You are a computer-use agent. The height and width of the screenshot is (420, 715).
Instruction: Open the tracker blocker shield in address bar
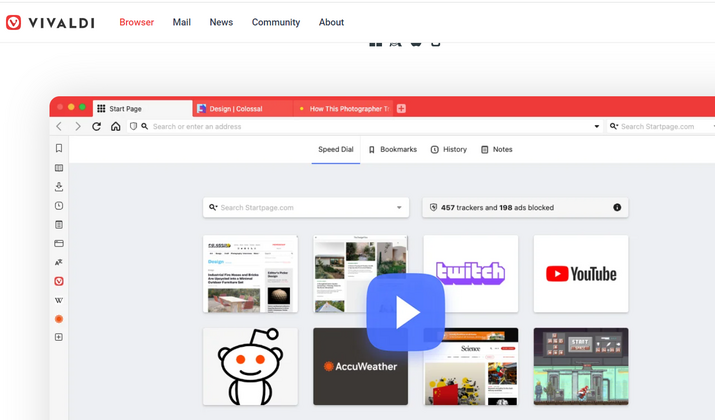click(133, 126)
